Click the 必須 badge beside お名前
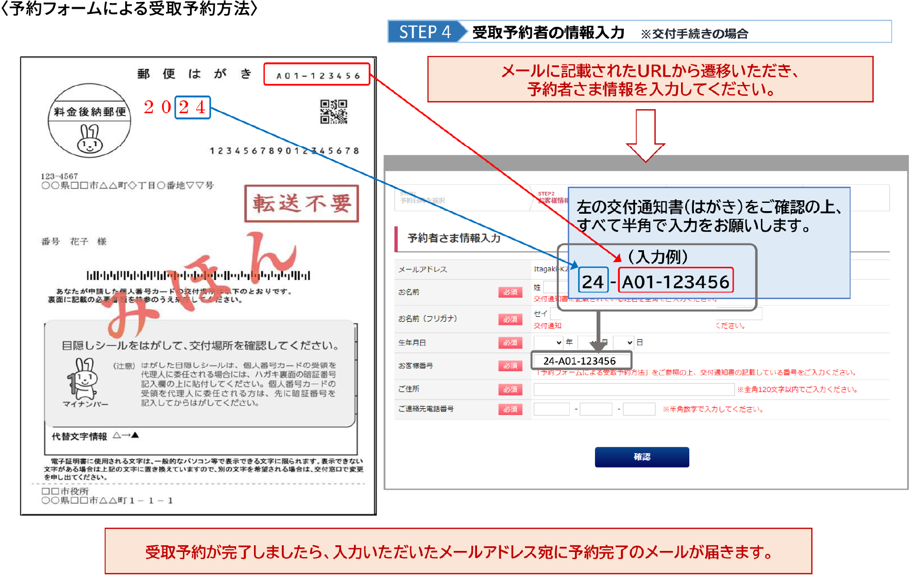Screen dimensions: 917x588 [510, 292]
